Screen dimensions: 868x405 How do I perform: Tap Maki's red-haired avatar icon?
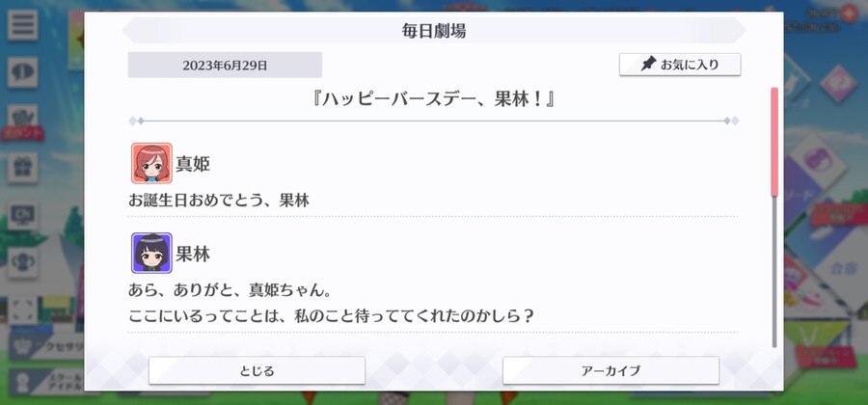151,163
